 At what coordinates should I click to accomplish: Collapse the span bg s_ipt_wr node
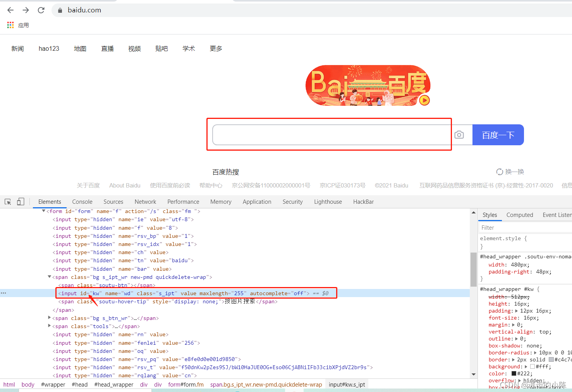(x=49, y=277)
